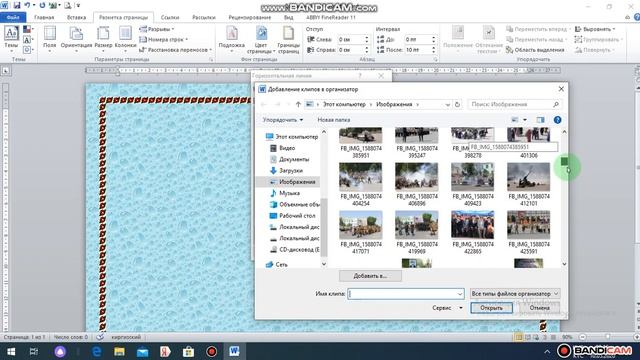Select Сеть in the navigation tree
Image resolution: width=640 pixels, height=360 pixels.
[277, 264]
